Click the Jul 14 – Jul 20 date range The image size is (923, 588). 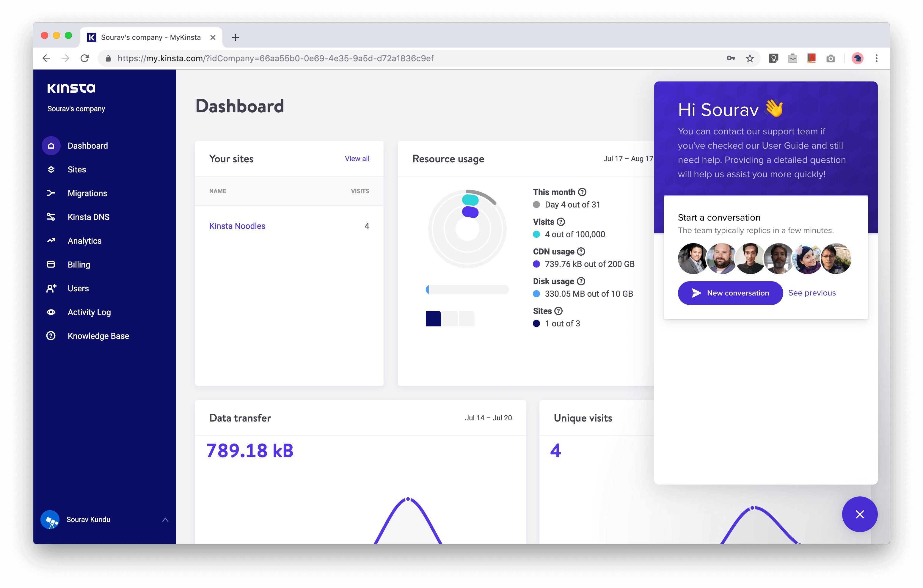click(x=488, y=418)
